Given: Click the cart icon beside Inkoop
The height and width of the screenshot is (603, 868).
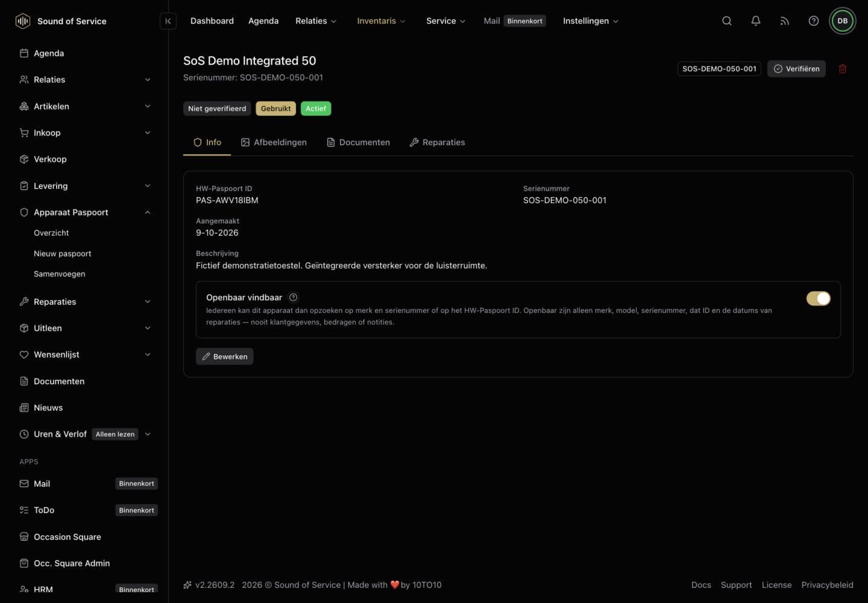Looking at the screenshot, I should click(24, 133).
